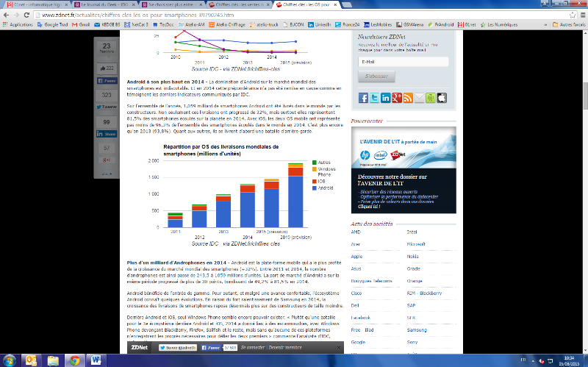Image resolution: width=588 pixels, height=367 pixels.
Task: Switch to the Chiffres clés : les ventes tab
Action: 240,4
